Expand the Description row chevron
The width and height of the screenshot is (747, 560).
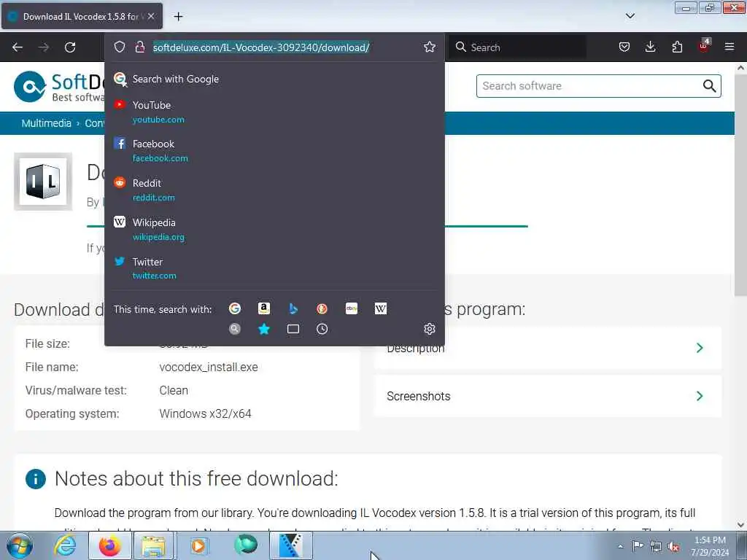pyautogui.click(x=700, y=348)
